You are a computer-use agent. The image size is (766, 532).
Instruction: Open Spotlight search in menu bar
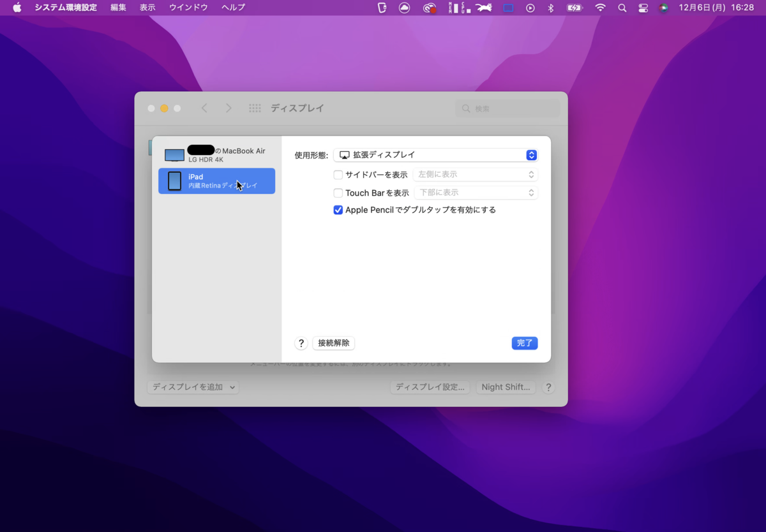pyautogui.click(x=622, y=8)
